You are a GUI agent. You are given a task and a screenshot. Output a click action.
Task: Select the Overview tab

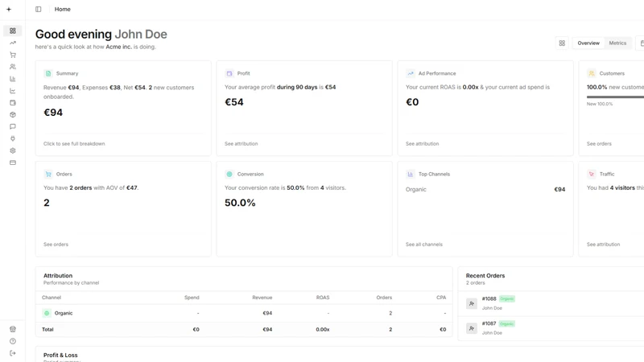[x=588, y=43]
